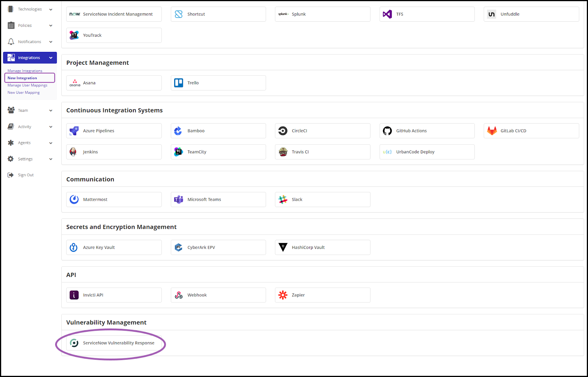Click Sign Out in the sidebar
Image resolution: width=588 pixels, height=377 pixels.
25,175
